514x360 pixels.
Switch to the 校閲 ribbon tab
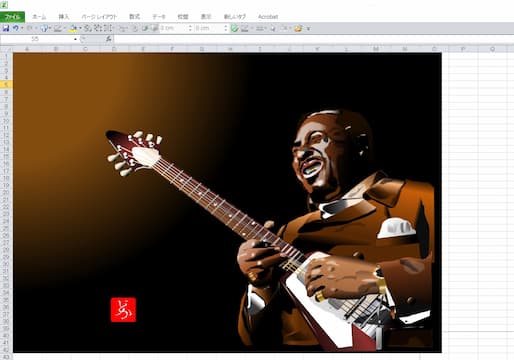(x=183, y=17)
